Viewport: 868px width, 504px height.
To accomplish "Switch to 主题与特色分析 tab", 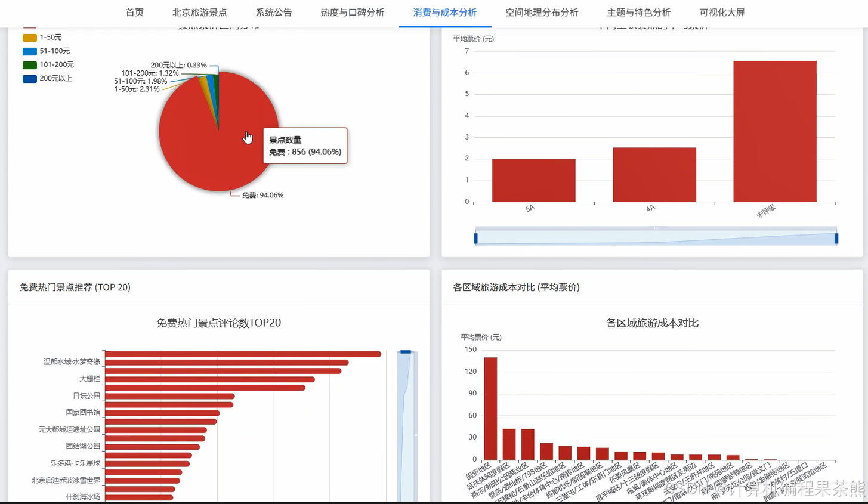I will 638,13.
